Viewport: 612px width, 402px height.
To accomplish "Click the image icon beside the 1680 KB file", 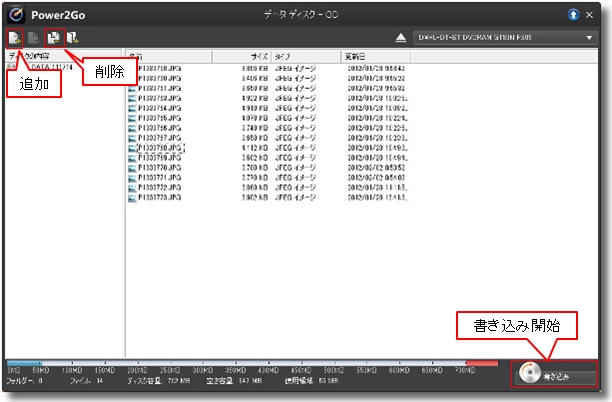I will [x=133, y=89].
